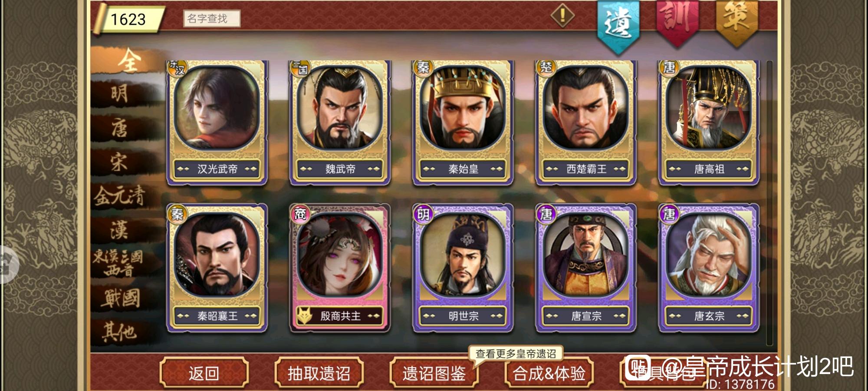Click the 商 dynasty badge icon

coord(300,213)
